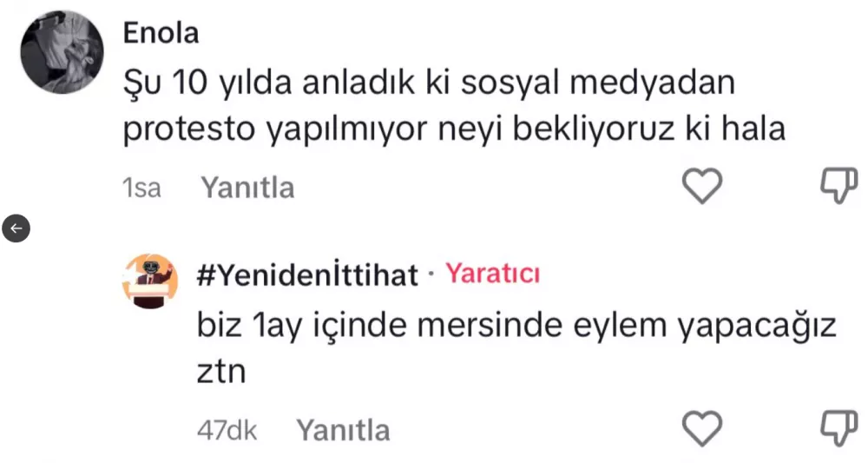Image resolution: width=868 pixels, height=463 pixels.
Task: Click the back arrow circle button
Action: [x=17, y=228]
